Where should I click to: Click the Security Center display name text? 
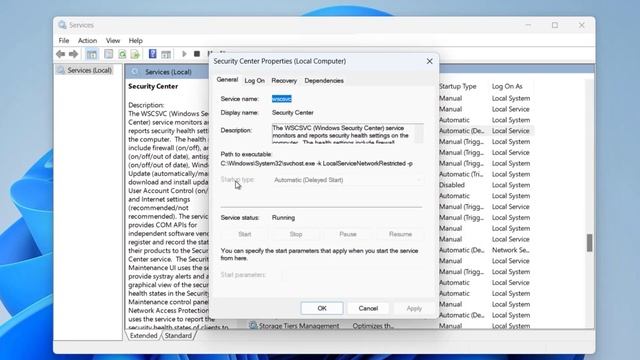pyautogui.click(x=293, y=113)
